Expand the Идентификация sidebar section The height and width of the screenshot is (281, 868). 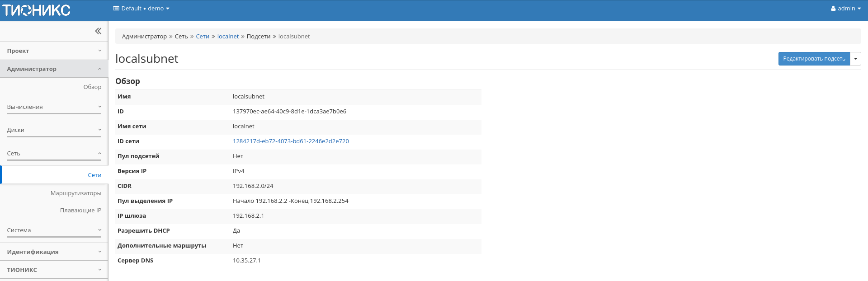coord(54,252)
